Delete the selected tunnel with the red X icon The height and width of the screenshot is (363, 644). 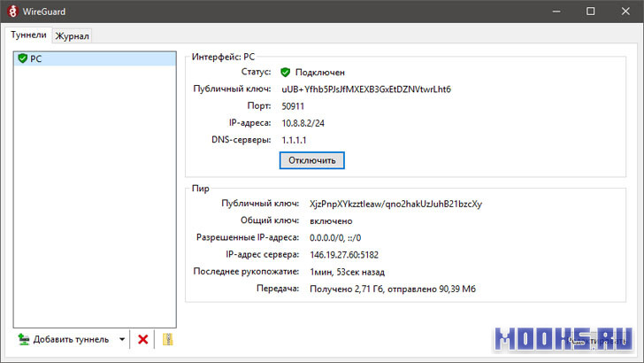[143, 340]
